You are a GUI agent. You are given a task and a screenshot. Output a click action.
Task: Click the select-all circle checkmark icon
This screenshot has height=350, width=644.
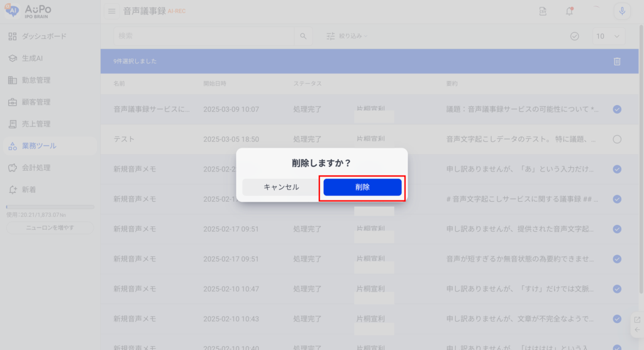tap(574, 36)
